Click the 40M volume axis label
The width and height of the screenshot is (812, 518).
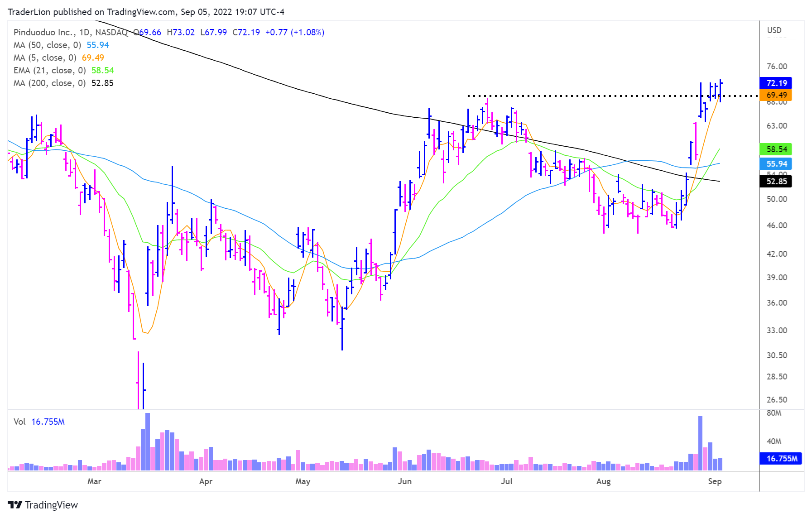774,441
